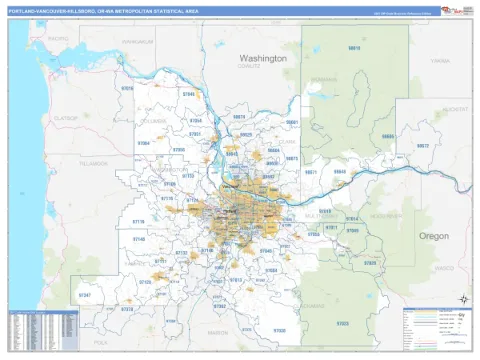
Task: Open the map legend box
Action: click(x=438, y=330)
